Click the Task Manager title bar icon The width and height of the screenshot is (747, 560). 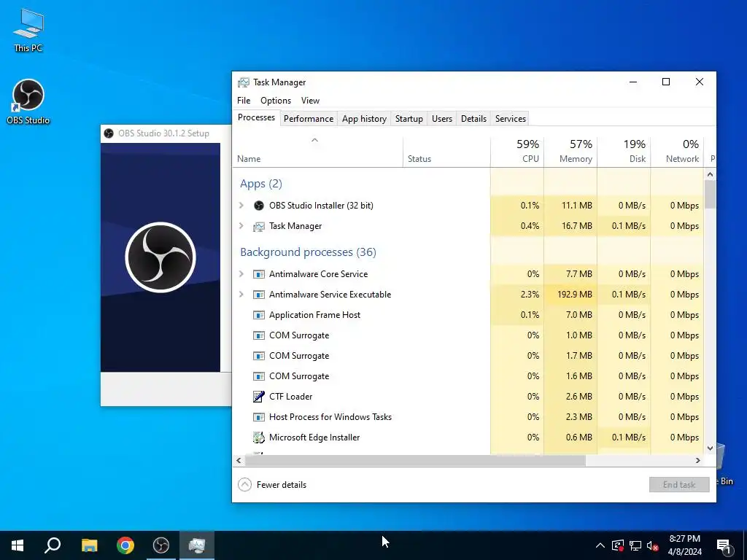click(x=244, y=82)
